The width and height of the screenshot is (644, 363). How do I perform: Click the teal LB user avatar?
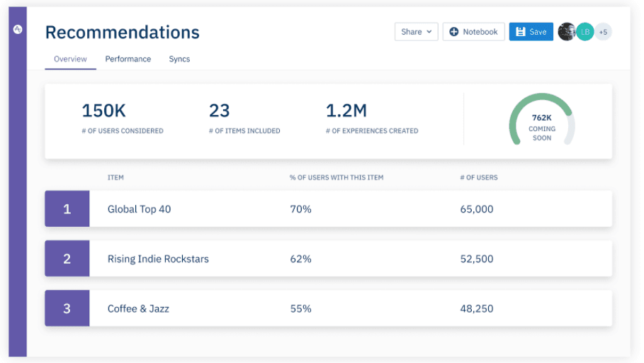click(x=584, y=32)
